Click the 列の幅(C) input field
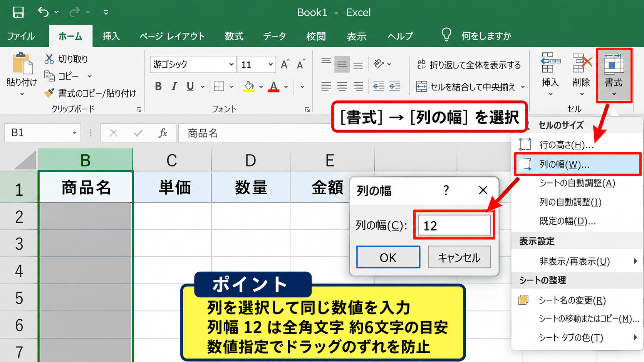The width and height of the screenshot is (644, 362). [x=454, y=225]
